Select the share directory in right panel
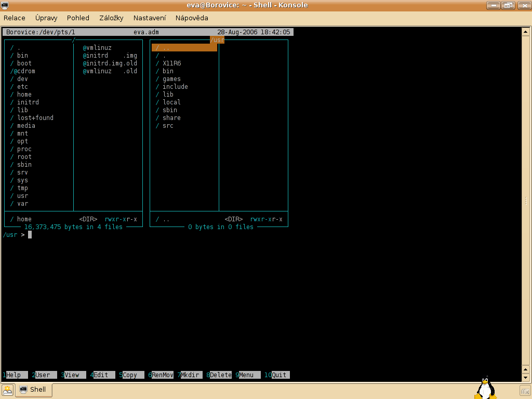 171,118
